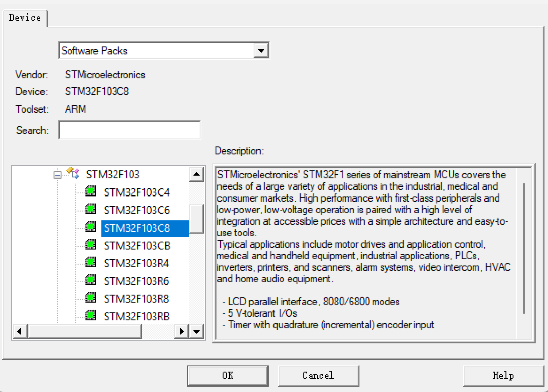The height and width of the screenshot is (392, 548).
Task: Select STM32F103CB in device tree
Action: (x=137, y=246)
